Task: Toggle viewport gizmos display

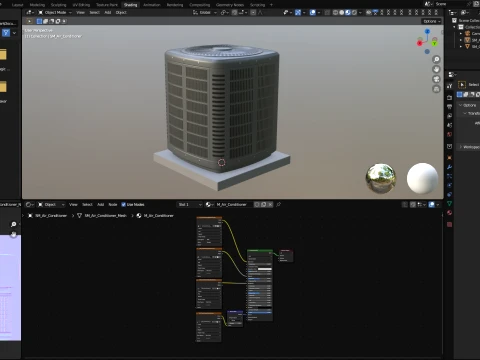Action: coord(298,12)
